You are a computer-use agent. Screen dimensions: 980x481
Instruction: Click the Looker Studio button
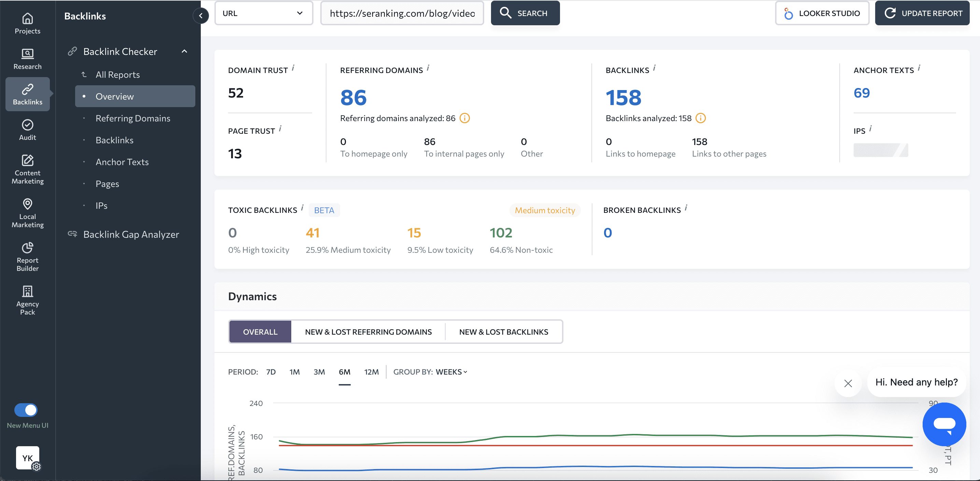coord(822,13)
